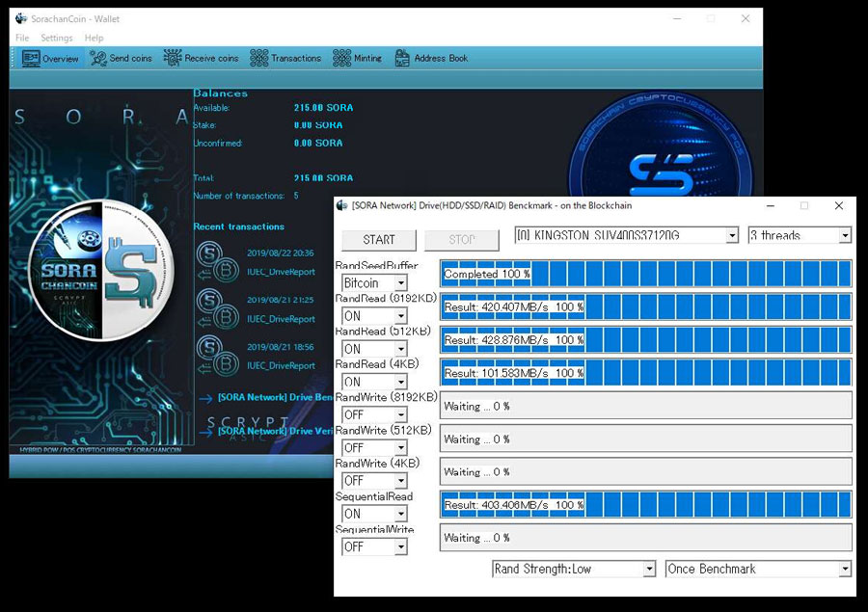The image size is (868, 612).
Task: Open the [SORA Network] Drive Benchmark link
Action: click(275, 397)
